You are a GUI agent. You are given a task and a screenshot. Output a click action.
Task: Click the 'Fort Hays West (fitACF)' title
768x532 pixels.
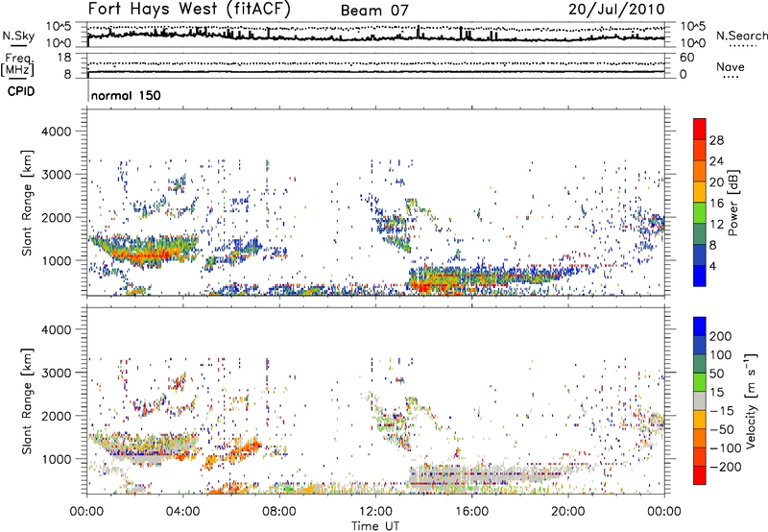click(x=189, y=9)
